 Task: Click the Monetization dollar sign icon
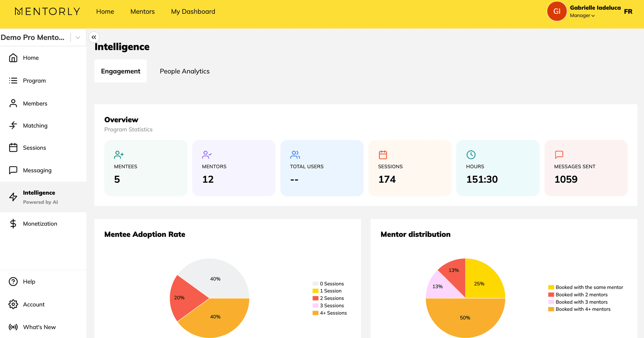tap(13, 224)
